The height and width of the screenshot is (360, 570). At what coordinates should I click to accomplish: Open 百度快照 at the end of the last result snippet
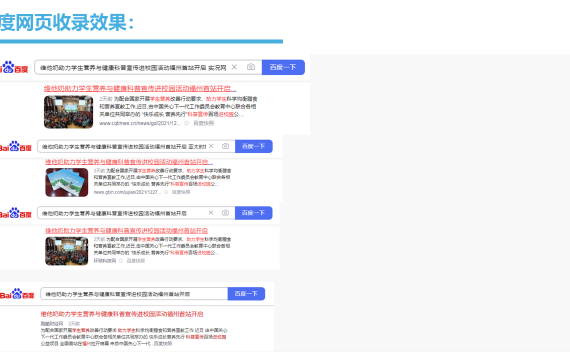point(162,343)
